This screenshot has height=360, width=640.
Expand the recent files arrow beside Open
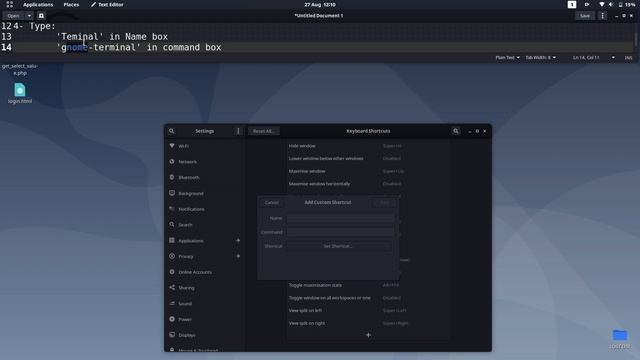pos(29,16)
